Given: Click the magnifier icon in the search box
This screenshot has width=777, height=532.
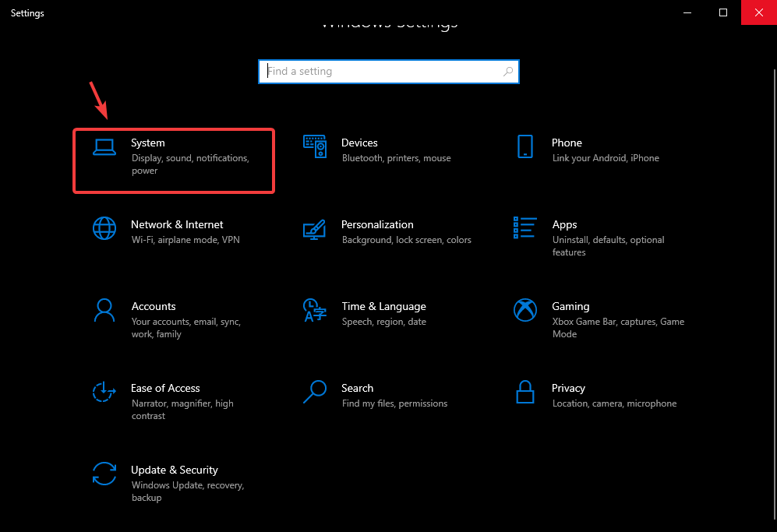Looking at the screenshot, I should 508,72.
